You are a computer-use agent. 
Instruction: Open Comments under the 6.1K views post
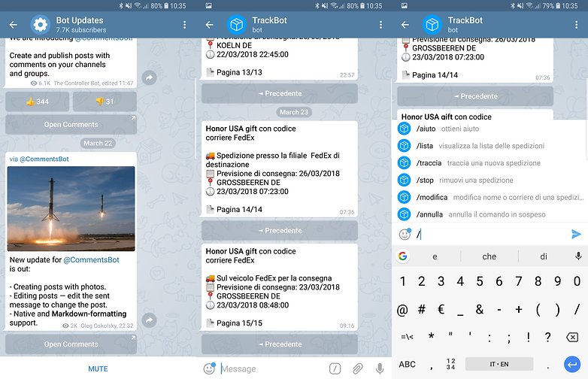click(71, 125)
